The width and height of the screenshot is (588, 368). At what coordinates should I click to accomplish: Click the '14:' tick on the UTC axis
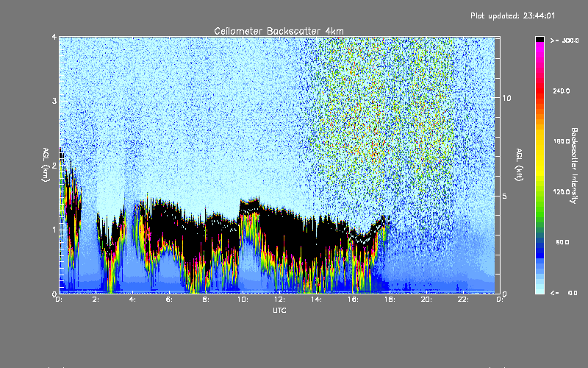pyautogui.click(x=316, y=300)
